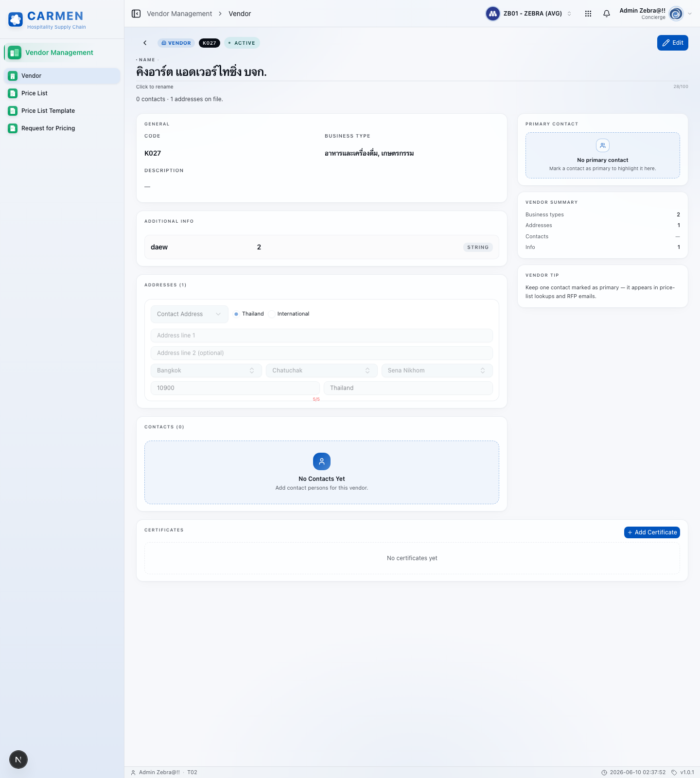Click 'No Contacts Yet' text
This screenshot has width=700, height=778.
[x=322, y=479]
